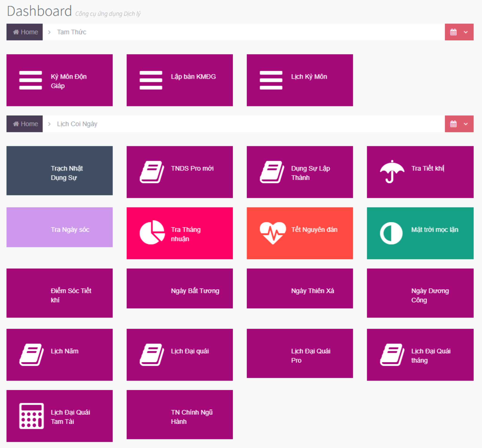The image size is (482, 448).
Task: Click the 'TNDS Pro mới' label
Action: pyautogui.click(x=192, y=168)
